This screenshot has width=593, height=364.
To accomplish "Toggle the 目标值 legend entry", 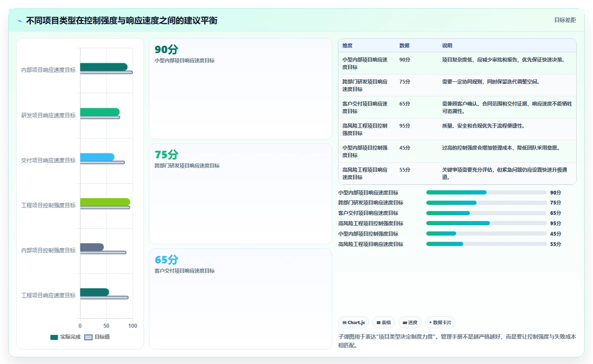I will [x=97, y=337].
